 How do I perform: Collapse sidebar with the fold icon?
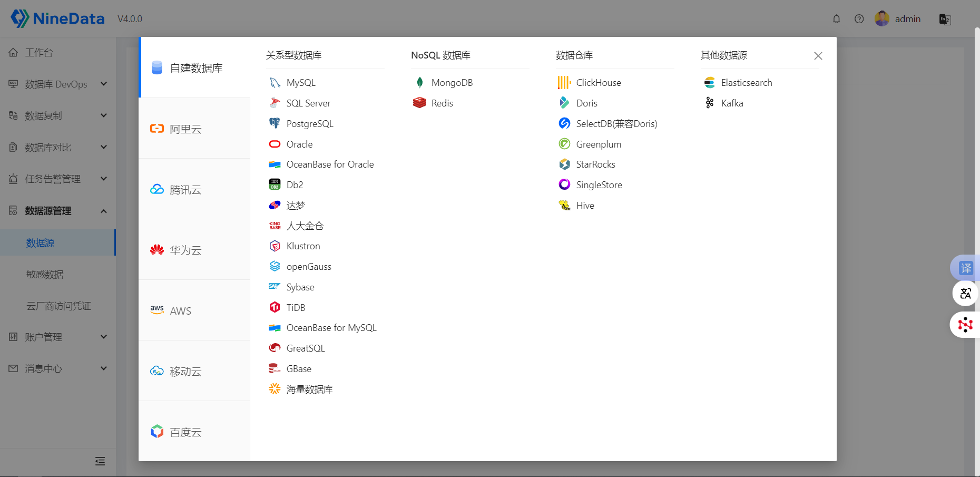pos(100,461)
